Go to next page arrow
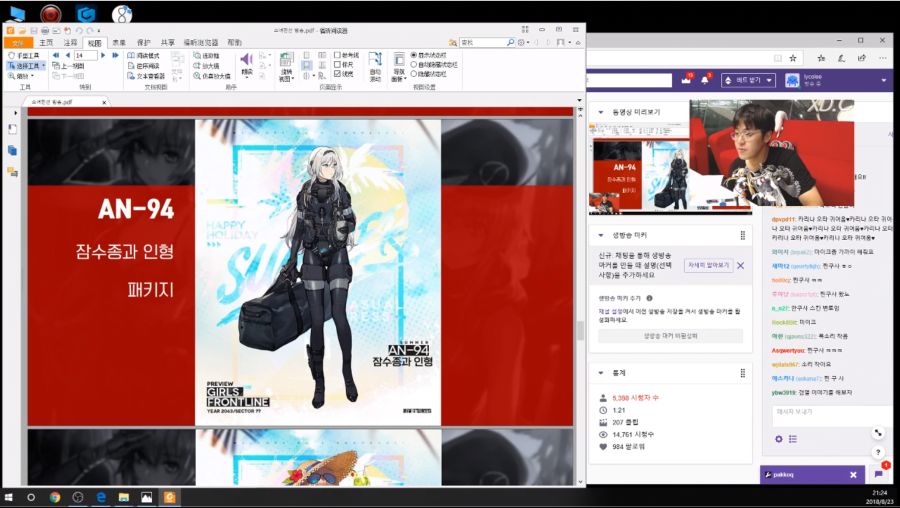Image resolution: width=900 pixels, height=508 pixels. point(103,56)
